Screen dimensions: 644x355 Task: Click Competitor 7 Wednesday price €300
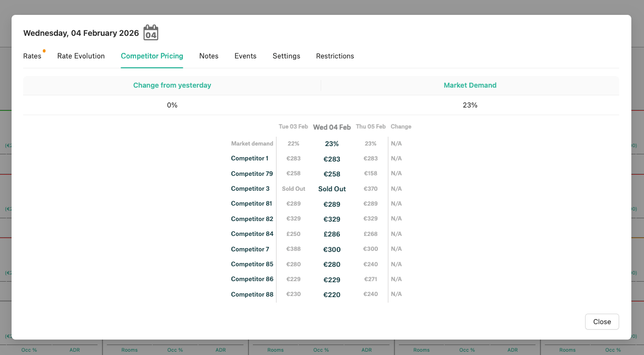point(332,249)
